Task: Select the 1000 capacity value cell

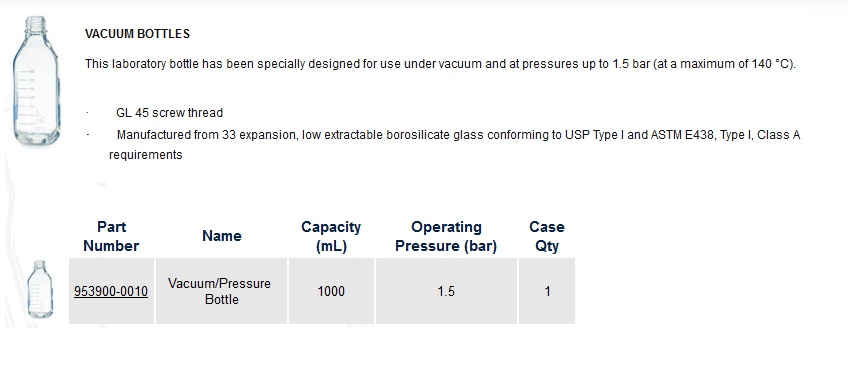Action: [331, 291]
